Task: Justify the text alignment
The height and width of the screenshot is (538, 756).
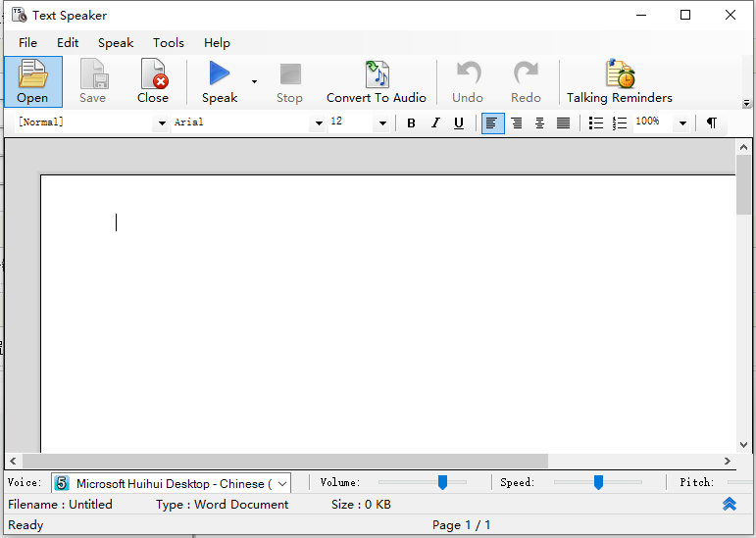Action: coord(563,123)
